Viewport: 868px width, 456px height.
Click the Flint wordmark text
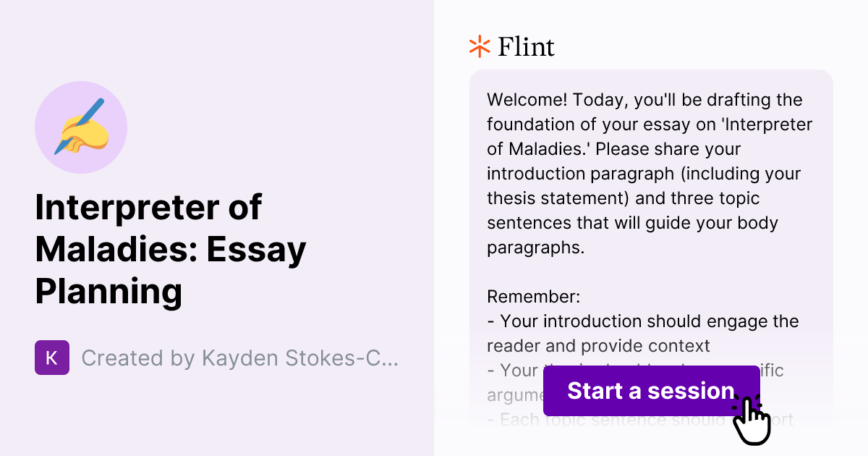[x=526, y=46]
